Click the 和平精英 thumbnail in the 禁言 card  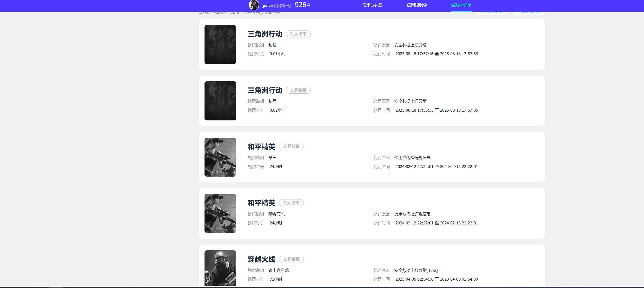[220, 157]
